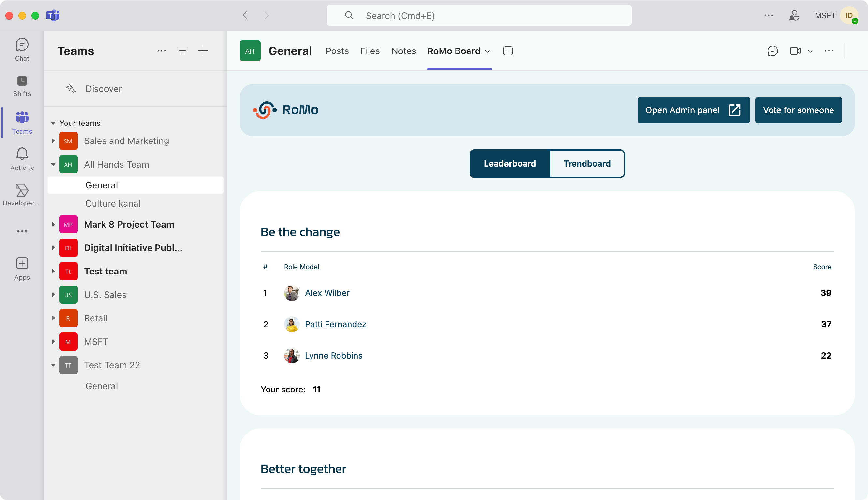The width and height of the screenshot is (868, 500).
Task: Switch to the Trendboard view
Action: pyautogui.click(x=586, y=164)
